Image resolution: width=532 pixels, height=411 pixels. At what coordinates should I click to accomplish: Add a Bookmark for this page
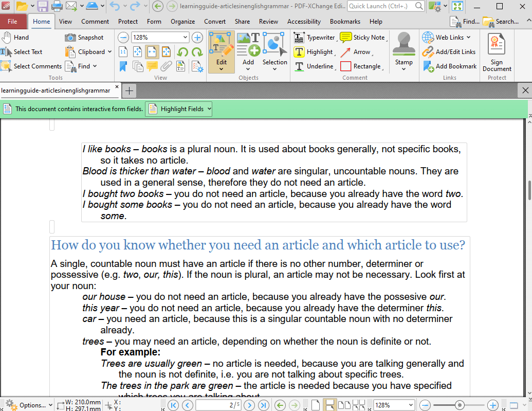coord(450,66)
